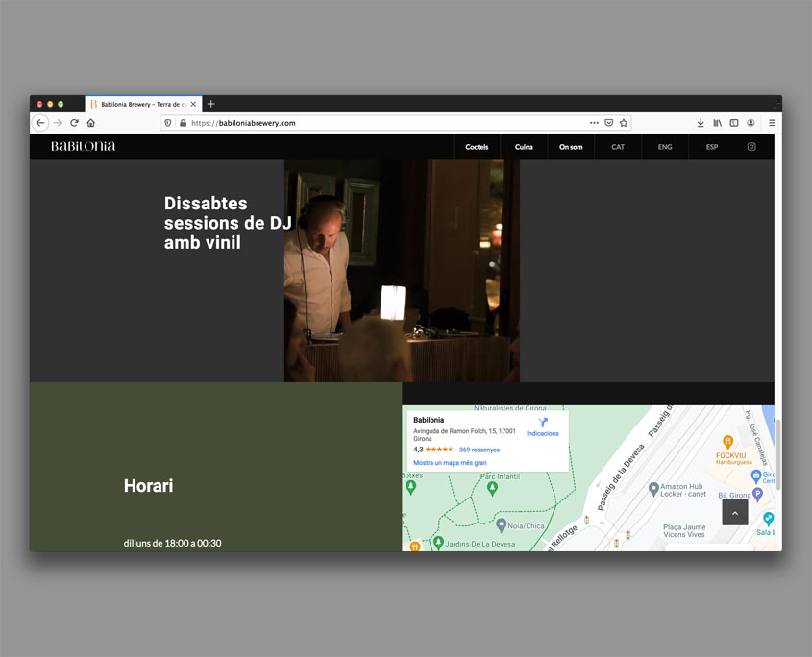Open the Firefox hamburger menu
Image resolution: width=812 pixels, height=657 pixels.
(x=772, y=123)
